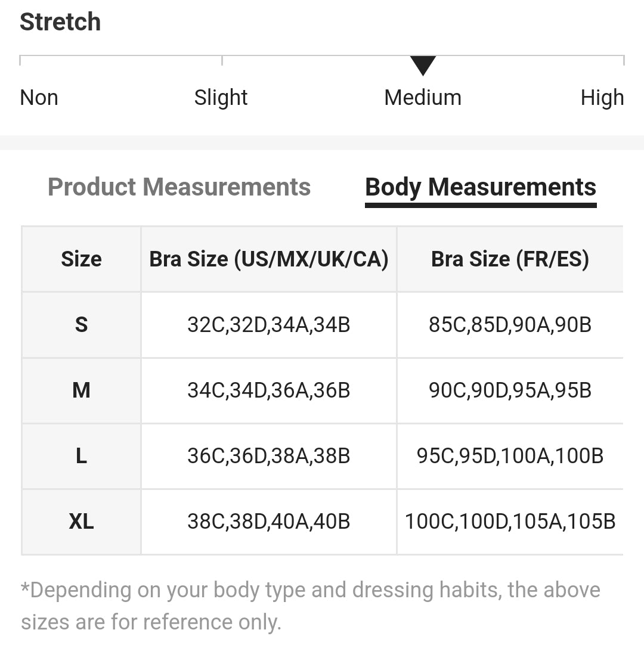Select the XL size row label
Image resolution: width=644 pixels, height=670 pixels.
point(81,522)
